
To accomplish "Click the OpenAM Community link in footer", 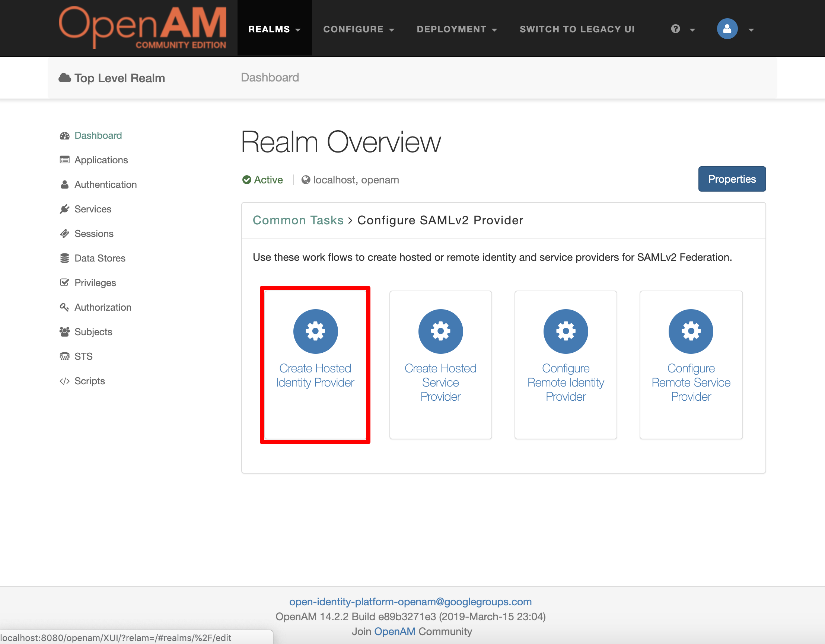I will coord(395,632).
